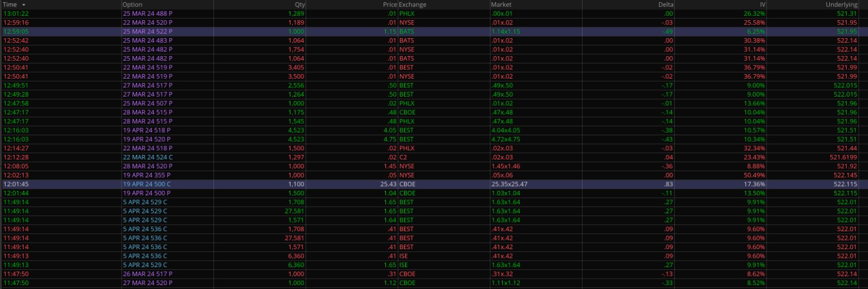This screenshot has height=289, width=868.
Task: Select quantity 2,556 cell
Action: [296, 85]
